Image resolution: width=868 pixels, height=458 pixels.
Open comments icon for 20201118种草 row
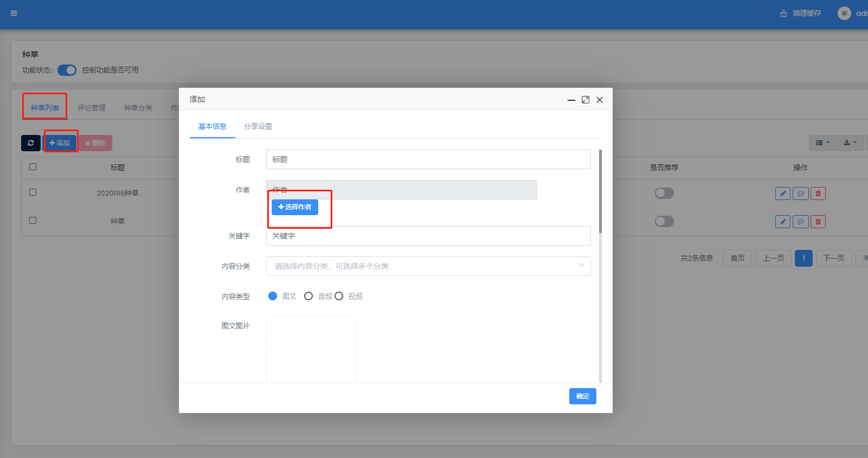[800, 193]
